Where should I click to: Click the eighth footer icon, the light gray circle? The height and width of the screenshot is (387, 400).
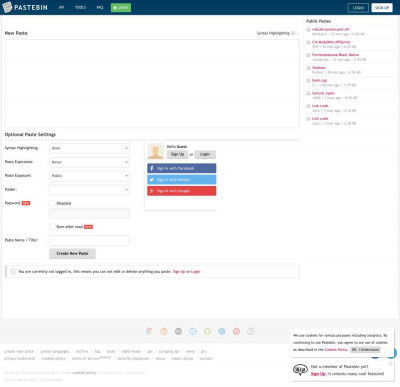click(x=251, y=331)
